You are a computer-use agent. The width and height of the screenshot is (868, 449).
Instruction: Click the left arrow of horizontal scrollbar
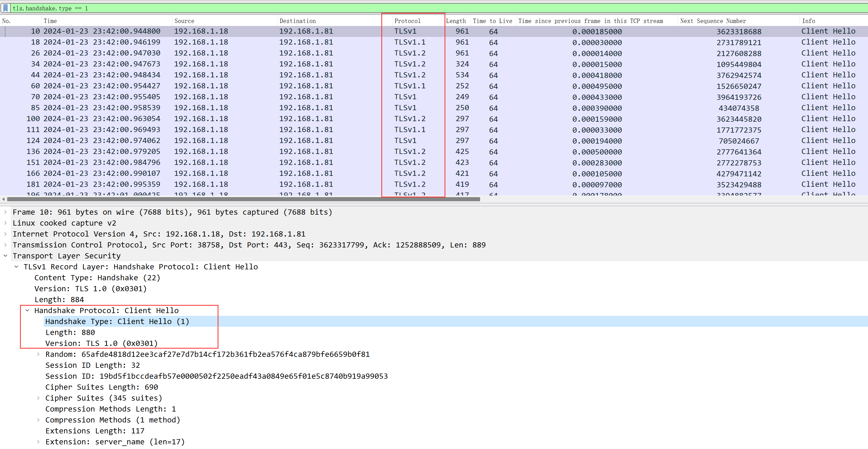(x=3, y=199)
